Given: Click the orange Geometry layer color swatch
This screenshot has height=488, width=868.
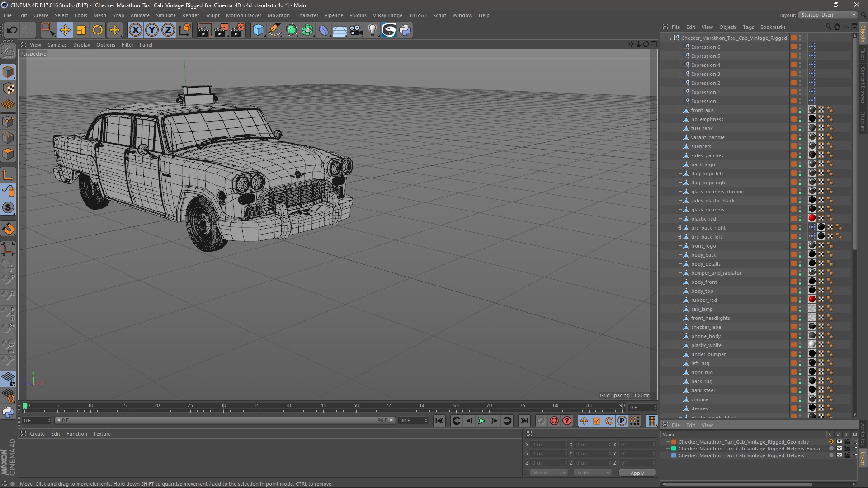Looking at the screenshot, I should (674, 442).
